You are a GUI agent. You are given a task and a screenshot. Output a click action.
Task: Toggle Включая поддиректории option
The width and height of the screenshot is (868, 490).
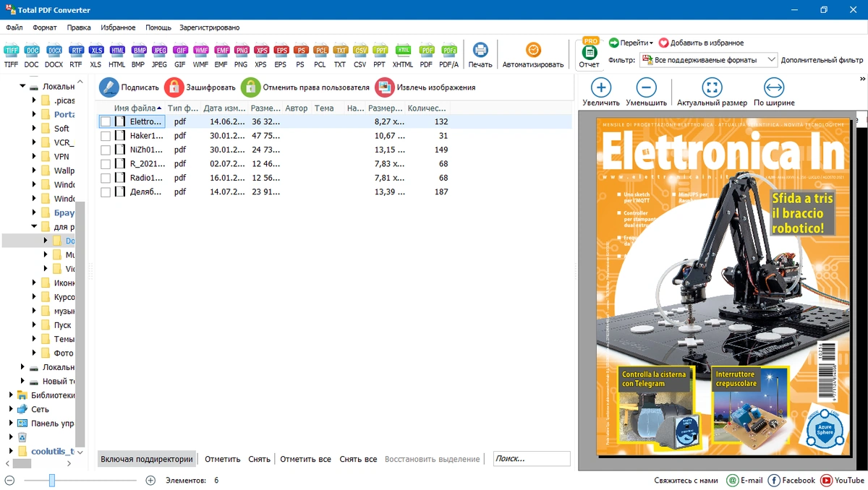[147, 459]
